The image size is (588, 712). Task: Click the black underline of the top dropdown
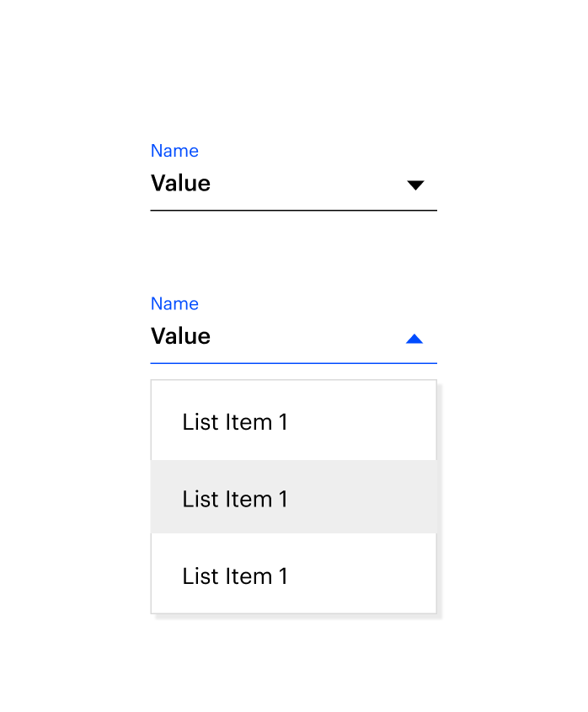click(x=293, y=210)
